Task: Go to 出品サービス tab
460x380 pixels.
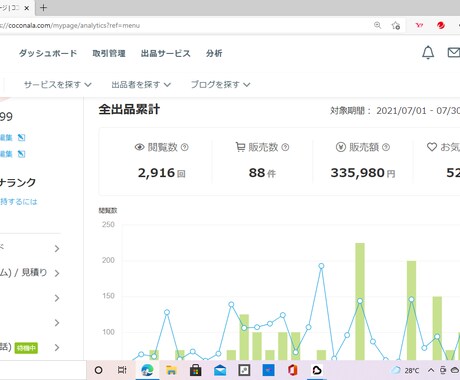Action: coord(166,53)
